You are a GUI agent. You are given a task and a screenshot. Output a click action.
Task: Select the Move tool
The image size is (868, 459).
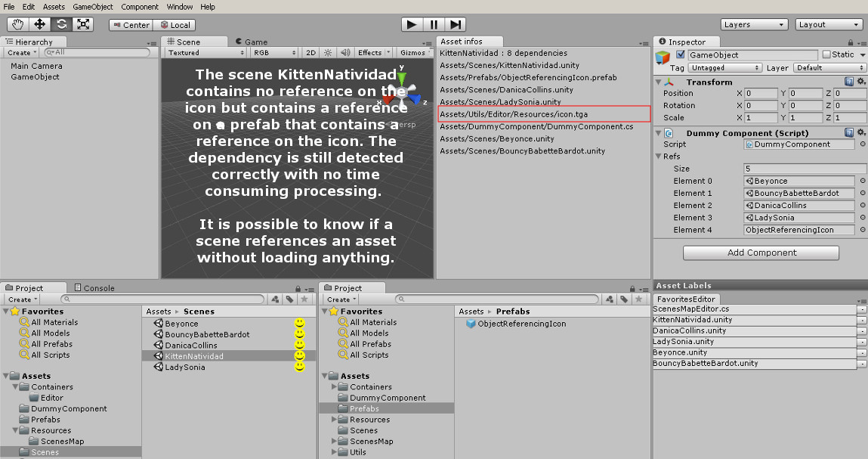point(39,24)
